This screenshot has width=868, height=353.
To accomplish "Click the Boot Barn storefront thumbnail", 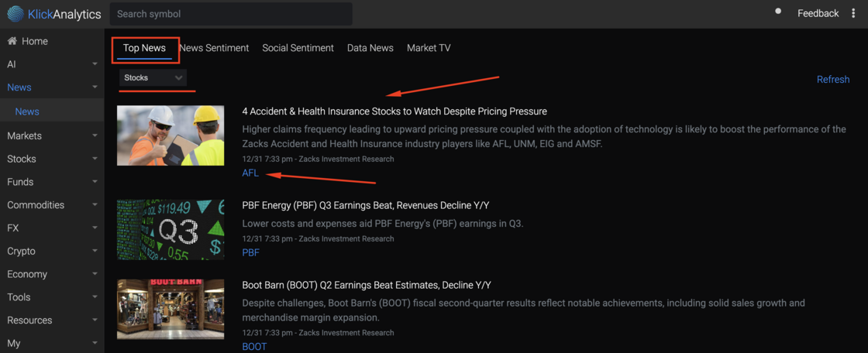I will click(170, 309).
